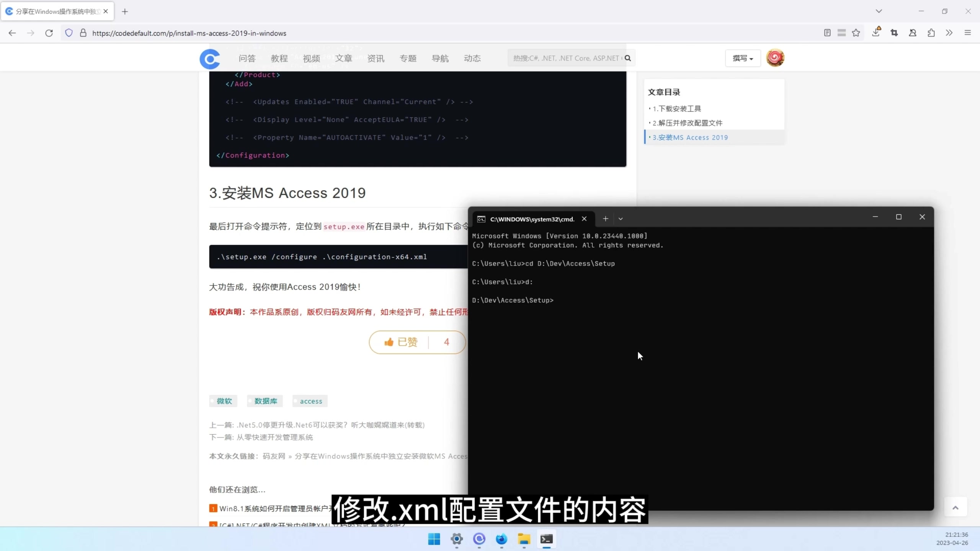980x551 pixels.
Task: Open 专题 in the site navigation
Action: [x=408, y=58]
